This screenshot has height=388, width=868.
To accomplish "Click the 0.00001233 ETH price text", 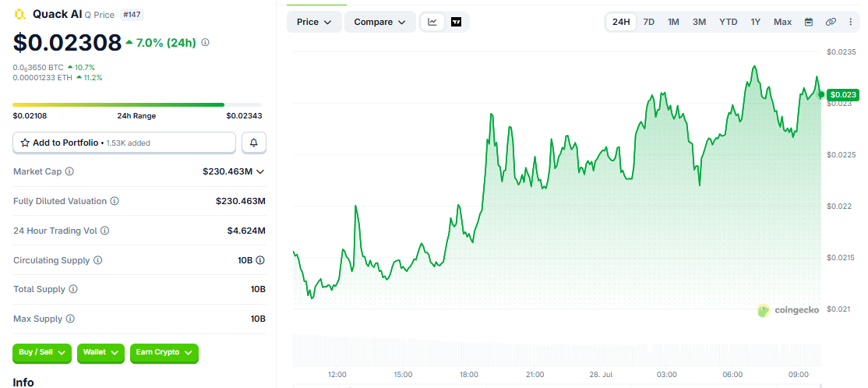I will [43, 77].
